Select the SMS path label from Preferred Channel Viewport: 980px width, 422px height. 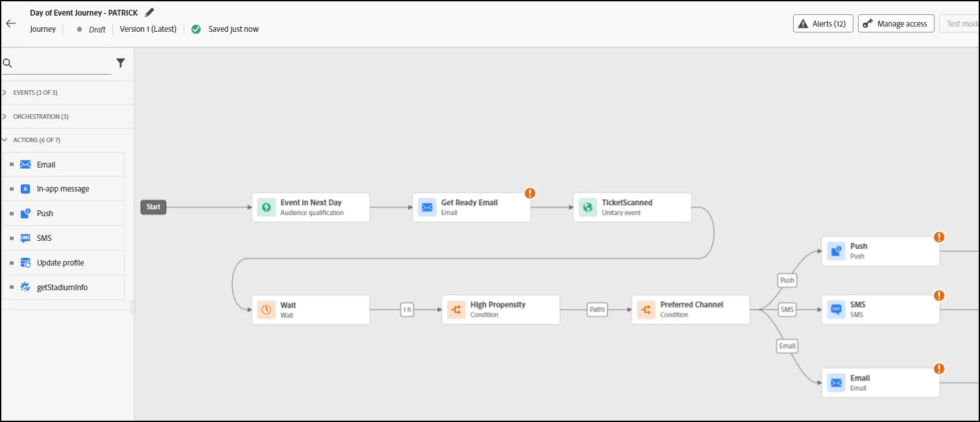coord(787,310)
